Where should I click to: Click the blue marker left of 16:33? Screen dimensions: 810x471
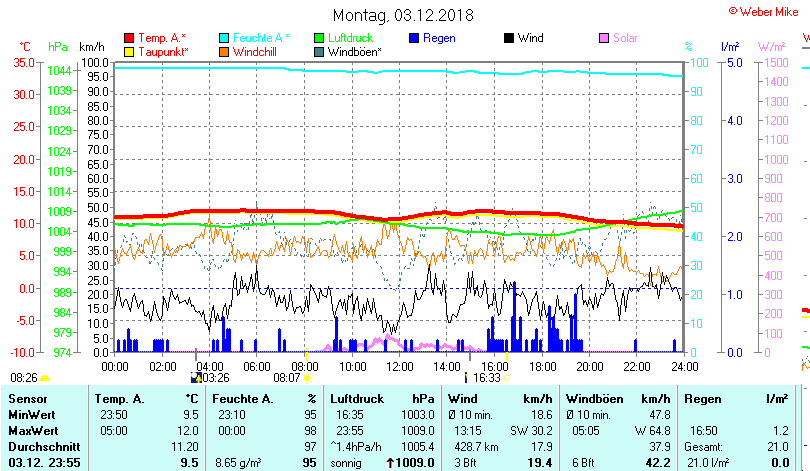click(x=466, y=378)
